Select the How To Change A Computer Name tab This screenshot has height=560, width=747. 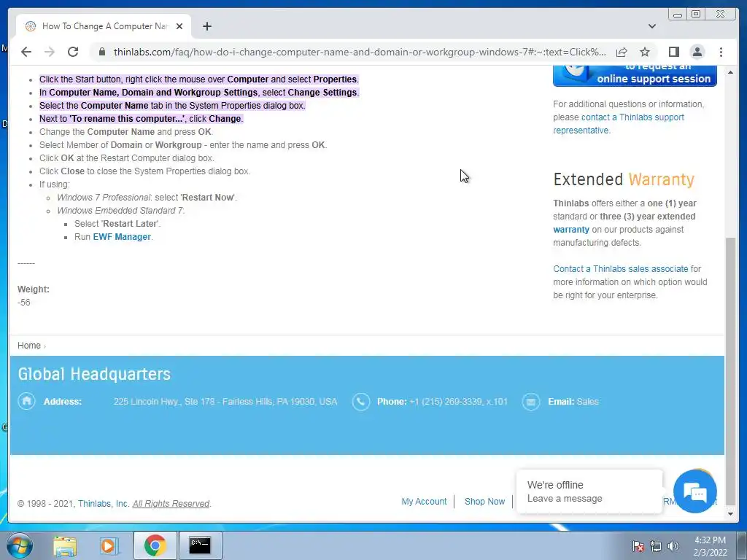tap(104, 26)
